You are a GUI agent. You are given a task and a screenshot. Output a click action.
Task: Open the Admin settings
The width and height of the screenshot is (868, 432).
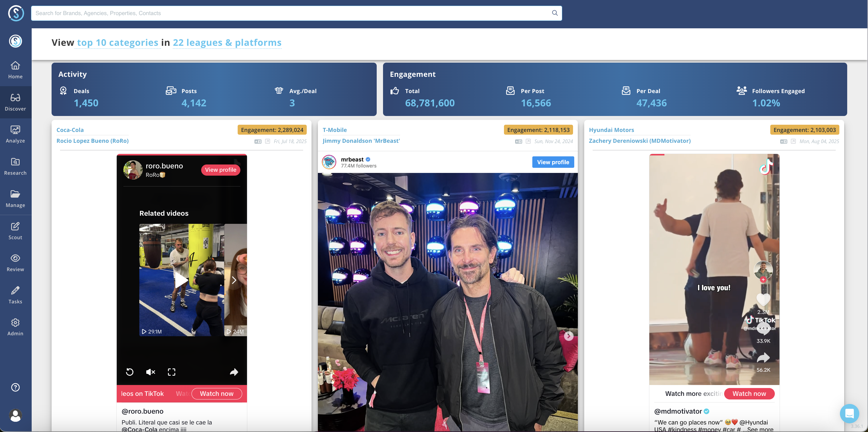[15, 327]
